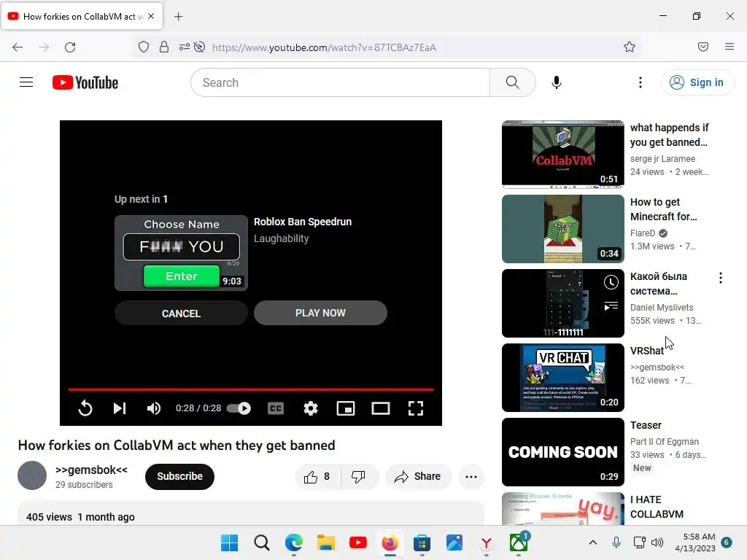Go back in the browser
This screenshot has width=747, height=560.
pos(18,47)
